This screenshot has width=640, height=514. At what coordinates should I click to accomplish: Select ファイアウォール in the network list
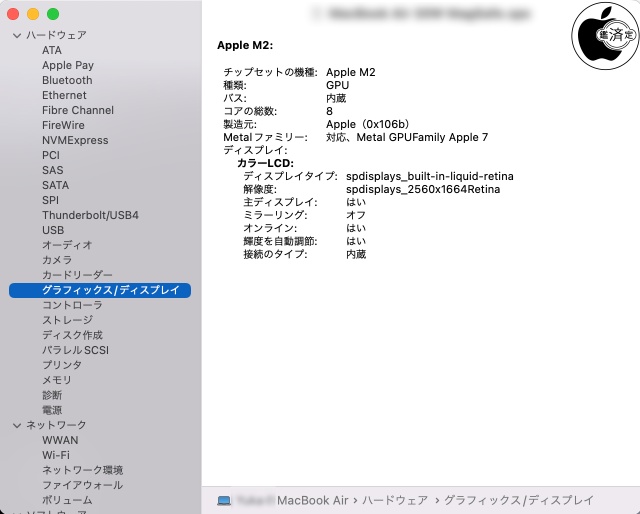(82, 485)
